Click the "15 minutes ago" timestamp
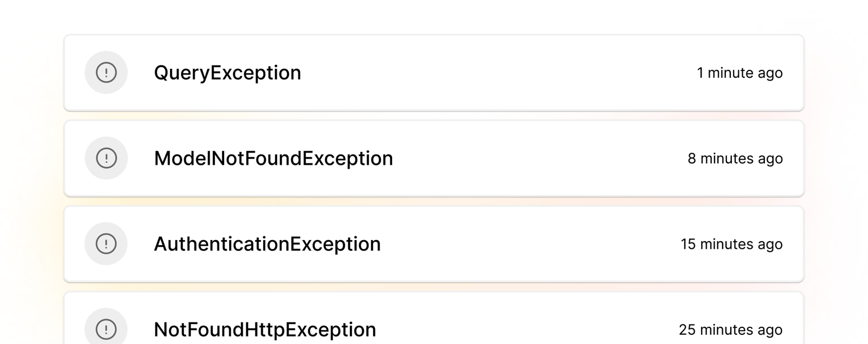The height and width of the screenshot is (344, 868). (731, 244)
